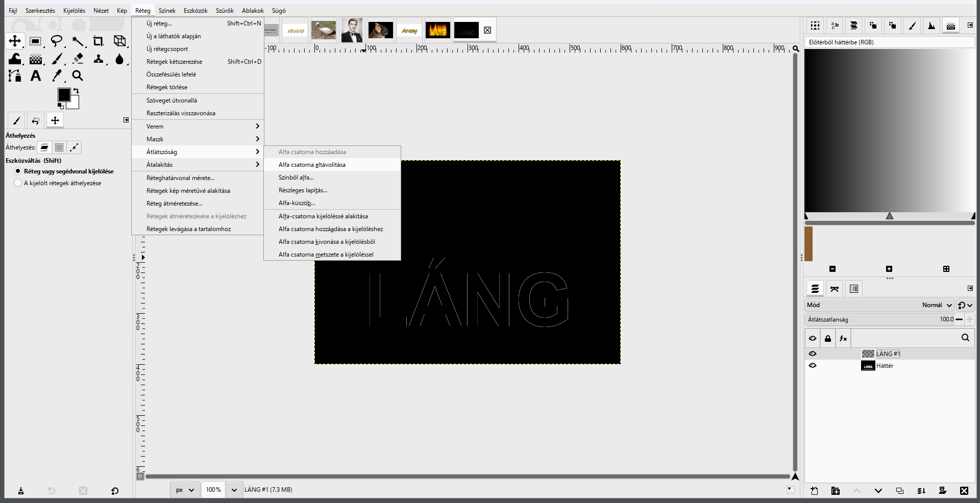Image resolution: width=980 pixels, height=503 pixels.
Task: Choose 'Színből alfa...' from submenu
Action: (332, 178)
